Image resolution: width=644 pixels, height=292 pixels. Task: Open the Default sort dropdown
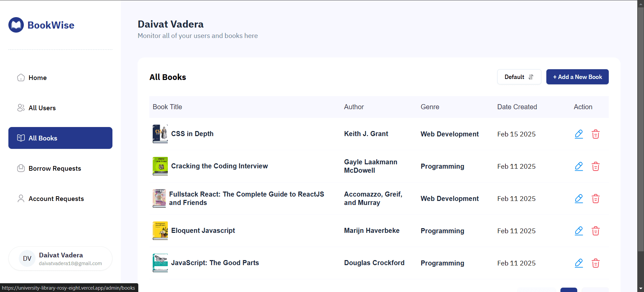[x=519, y=77]
